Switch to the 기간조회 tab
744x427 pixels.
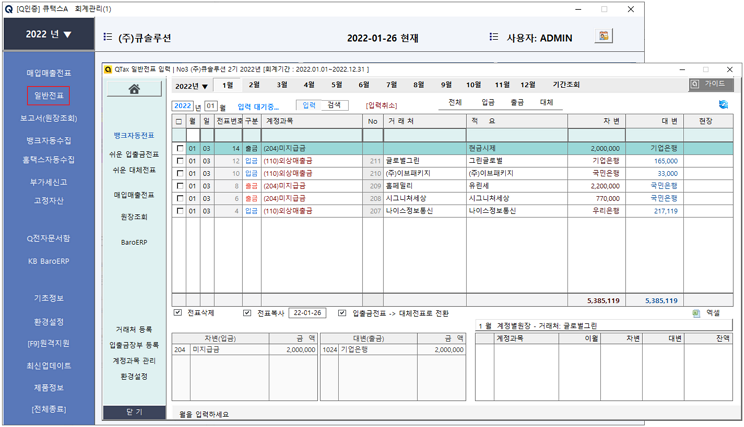(x=566, y=85)
